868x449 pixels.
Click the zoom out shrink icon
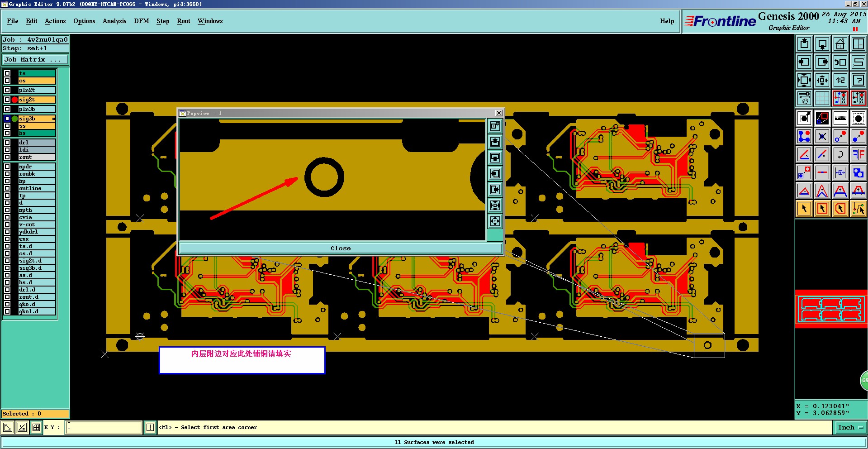coord(822,80)
